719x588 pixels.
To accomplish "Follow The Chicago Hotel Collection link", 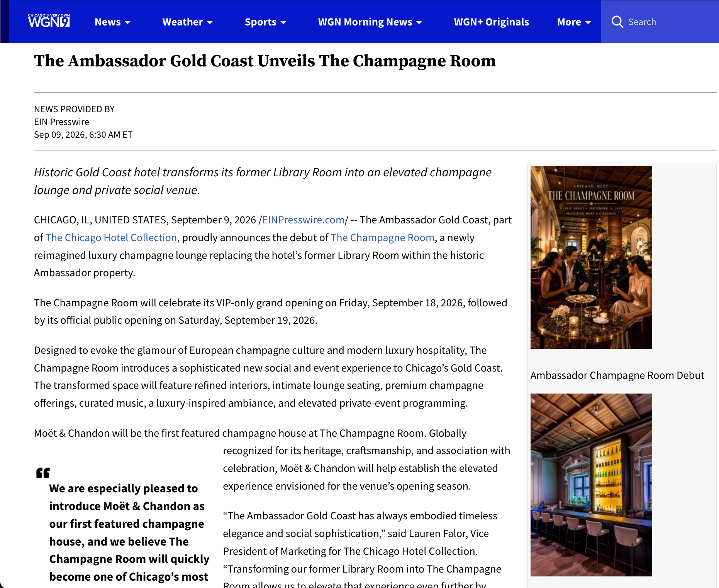I will tap(111, 238).
